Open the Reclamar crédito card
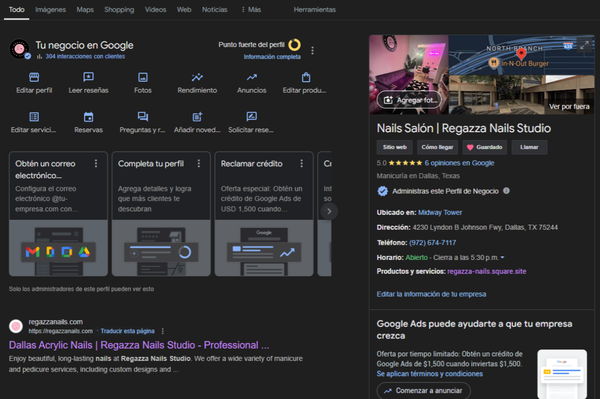The width and height of the screenshot is (600, 399). pos(264,214)
